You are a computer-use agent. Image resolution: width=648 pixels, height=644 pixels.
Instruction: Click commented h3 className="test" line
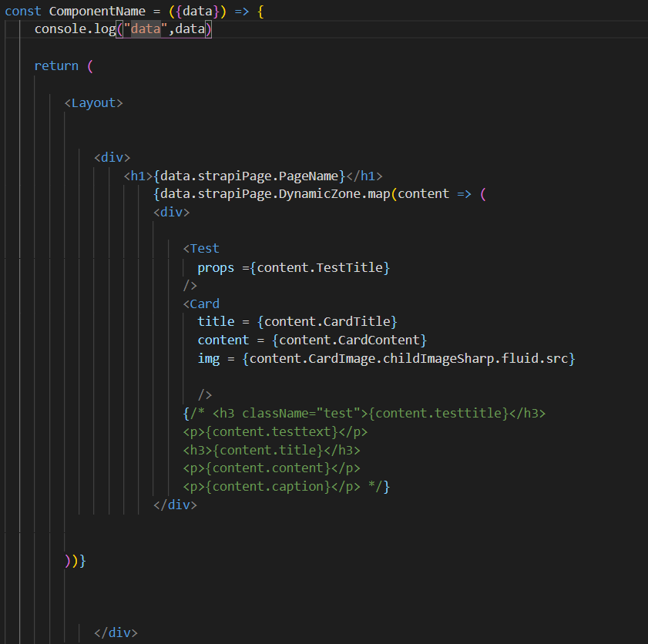tap(364, 414)
